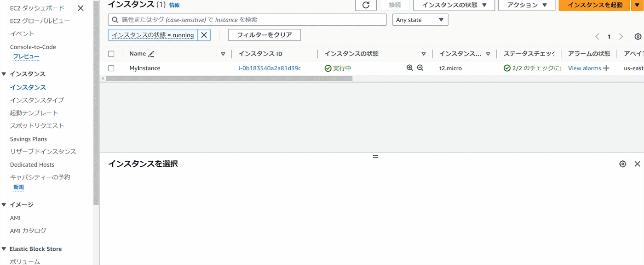Image resolution: width=644 pixels, height=265 pixels.
Task: Open details panel settings gear icon
Action: click(x=623, y=164)
